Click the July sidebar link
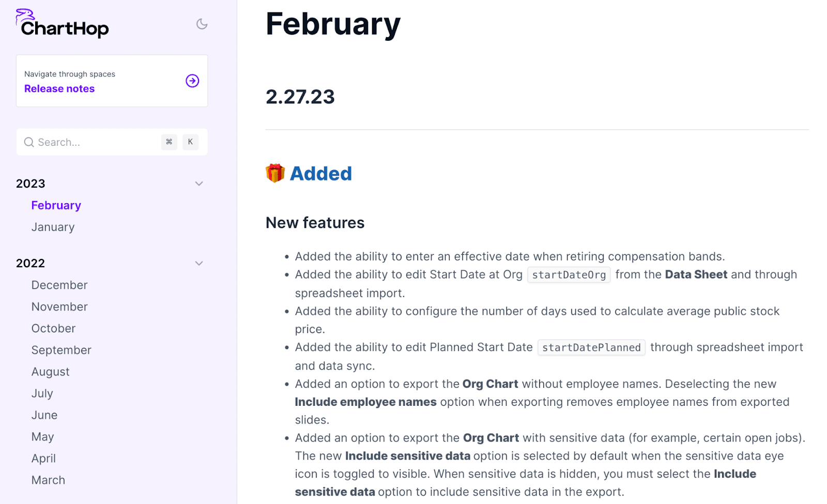Viewport: 827px width, 504px height. tap(42, 393)
